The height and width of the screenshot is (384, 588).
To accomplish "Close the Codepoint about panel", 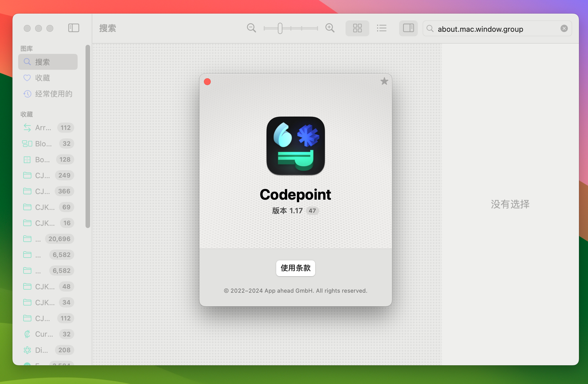I will pos(207,82).
